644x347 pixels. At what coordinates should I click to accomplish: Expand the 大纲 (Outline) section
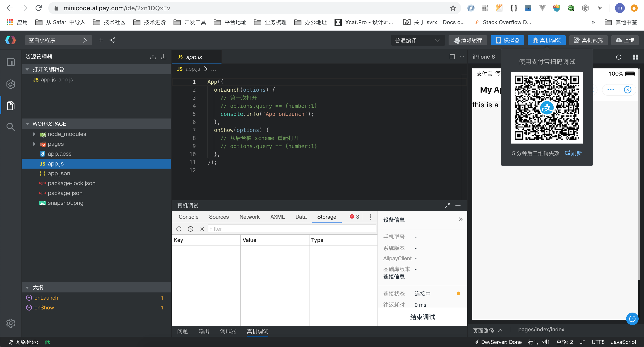click(x=27, y=287)
